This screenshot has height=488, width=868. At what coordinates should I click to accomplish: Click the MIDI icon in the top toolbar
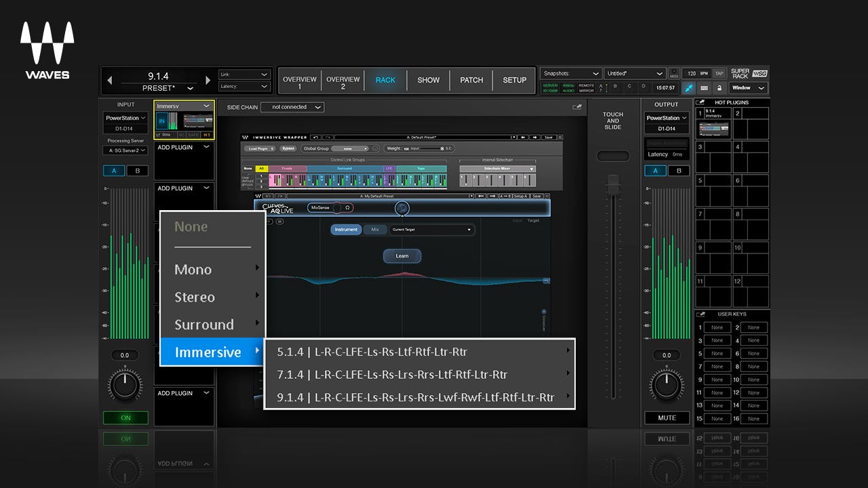674,75
